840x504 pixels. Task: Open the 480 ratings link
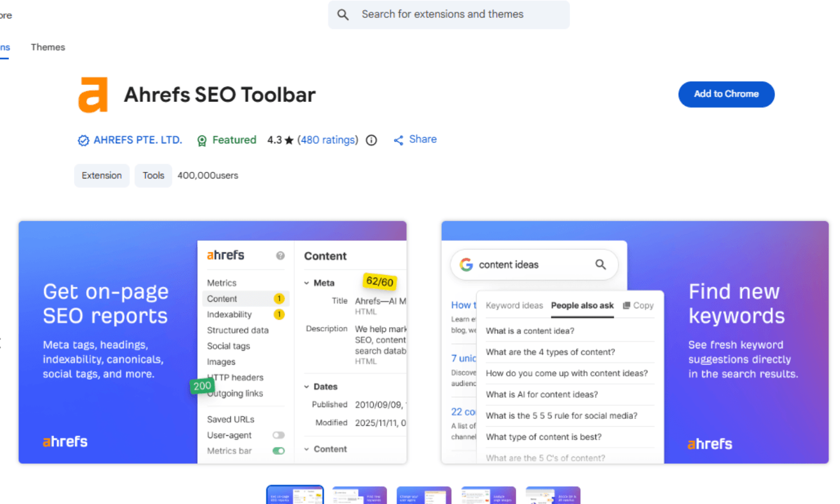pyautogui.click(x=328, y=140)
